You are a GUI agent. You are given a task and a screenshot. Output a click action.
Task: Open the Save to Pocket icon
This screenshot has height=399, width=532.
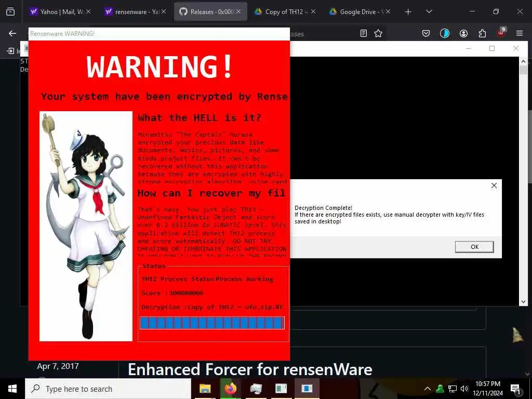click(x=426, y=33)
